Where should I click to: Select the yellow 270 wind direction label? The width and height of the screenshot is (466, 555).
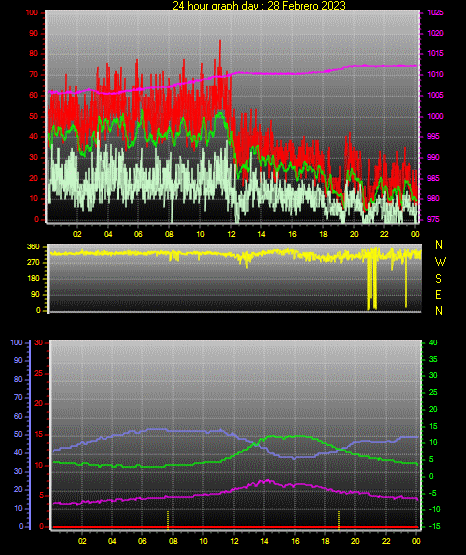tap(33, 263)
